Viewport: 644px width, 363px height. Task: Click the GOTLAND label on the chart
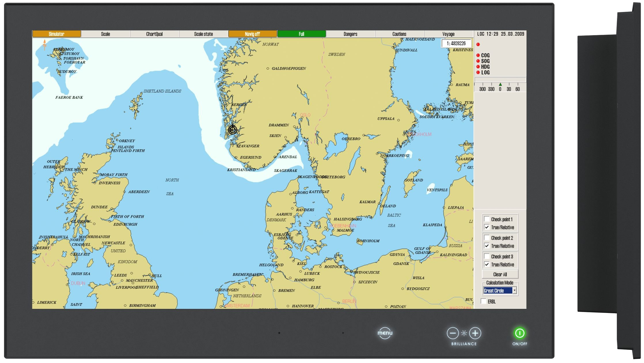pos(414,180)
